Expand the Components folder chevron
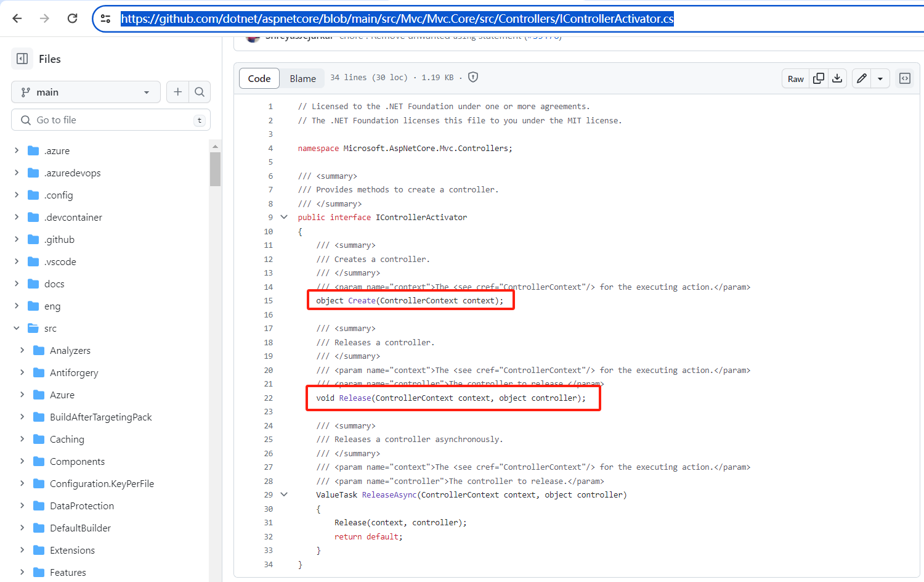The width and height of the screenshot is (924, 582). (22, 461)
